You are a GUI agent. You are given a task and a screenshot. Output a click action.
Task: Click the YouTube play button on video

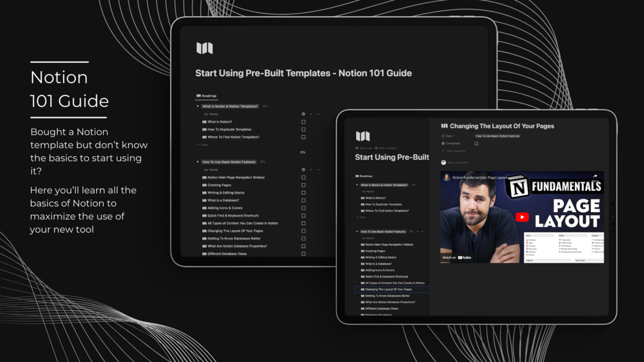click(522, 217)
